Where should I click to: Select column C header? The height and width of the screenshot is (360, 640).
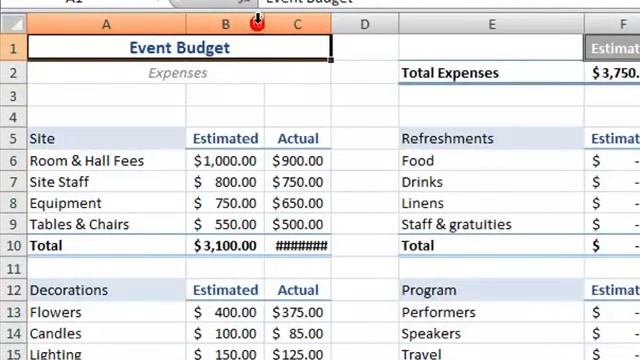(298, 24)
